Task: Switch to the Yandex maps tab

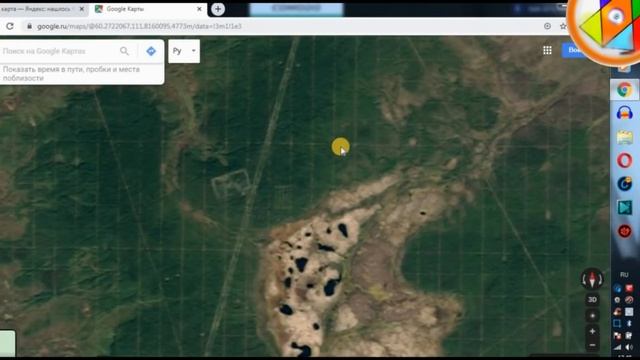Action: click(39, 9)
